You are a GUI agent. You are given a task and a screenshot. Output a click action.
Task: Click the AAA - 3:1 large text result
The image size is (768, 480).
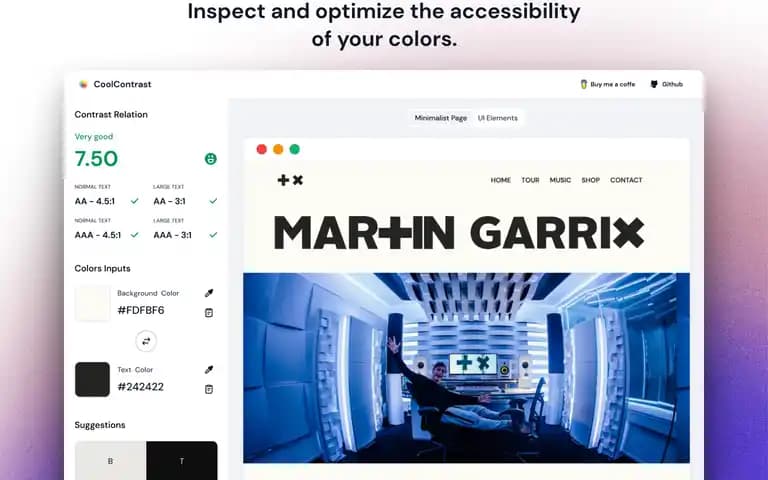point(172,235)
